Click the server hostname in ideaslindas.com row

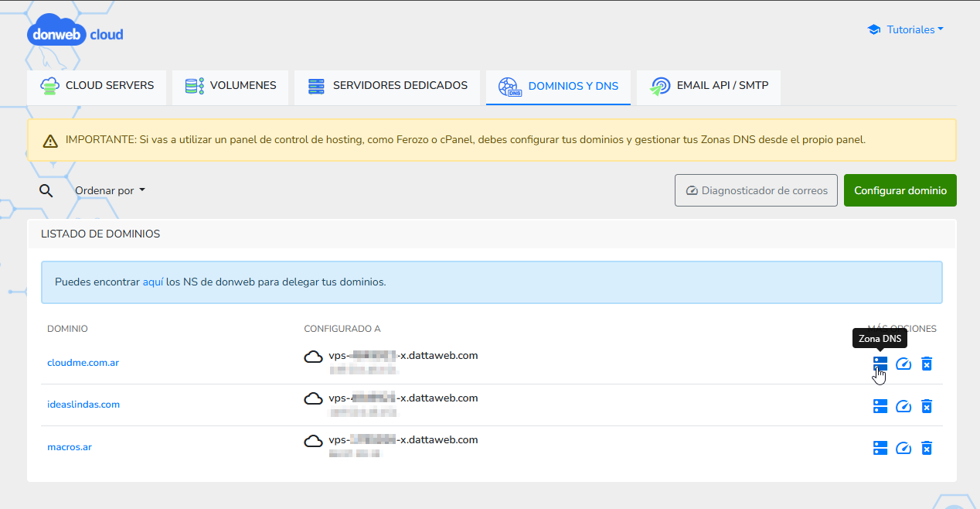click(403, 398)
